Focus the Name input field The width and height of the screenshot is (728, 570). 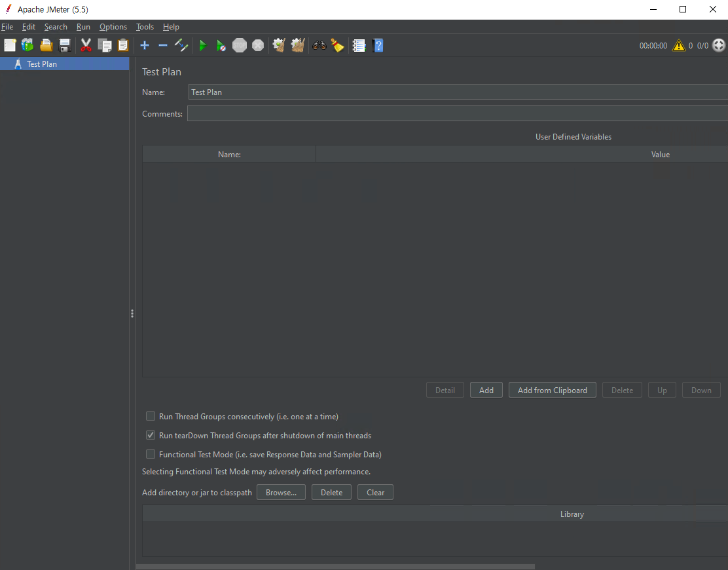click(458, 92)
